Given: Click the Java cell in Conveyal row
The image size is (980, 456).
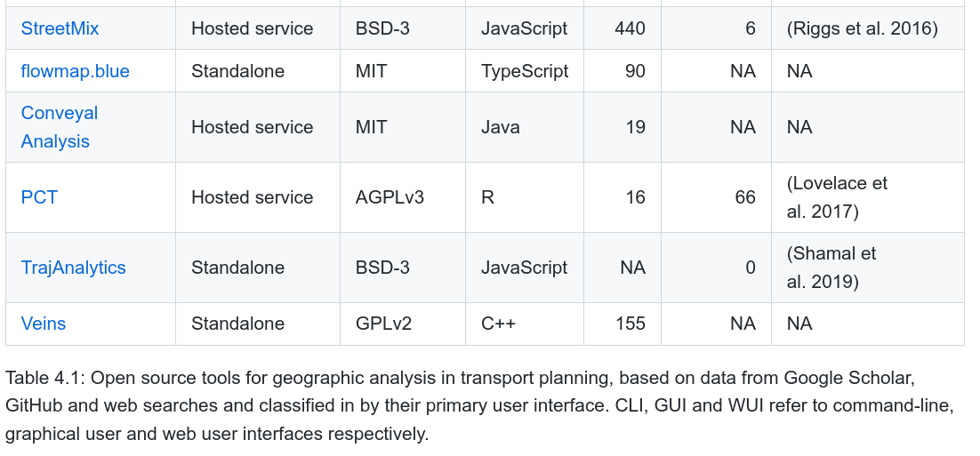Looking at the screenshot, I should [x=500, y=127].
